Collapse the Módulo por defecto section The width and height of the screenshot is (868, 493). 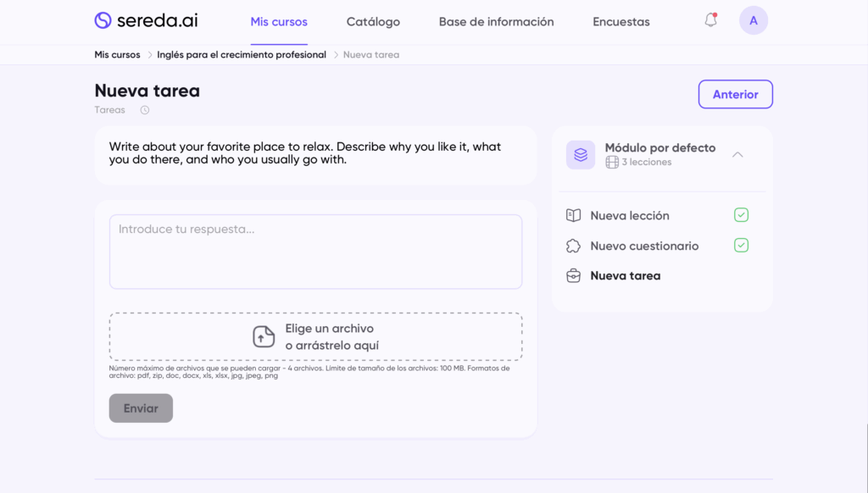pyautogui.click(x=737, y=154)
